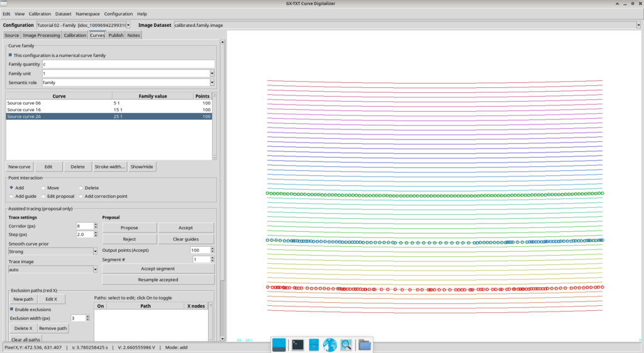Image resolution: width=644 pixels, height=353 pixels.
Task: Select Source curve 16 in the list
Action: (109, 109)
